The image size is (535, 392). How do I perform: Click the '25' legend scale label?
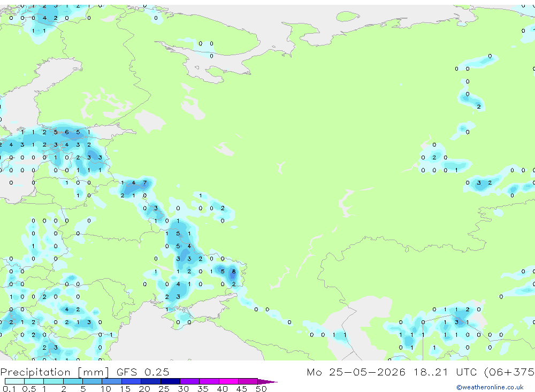164,389
